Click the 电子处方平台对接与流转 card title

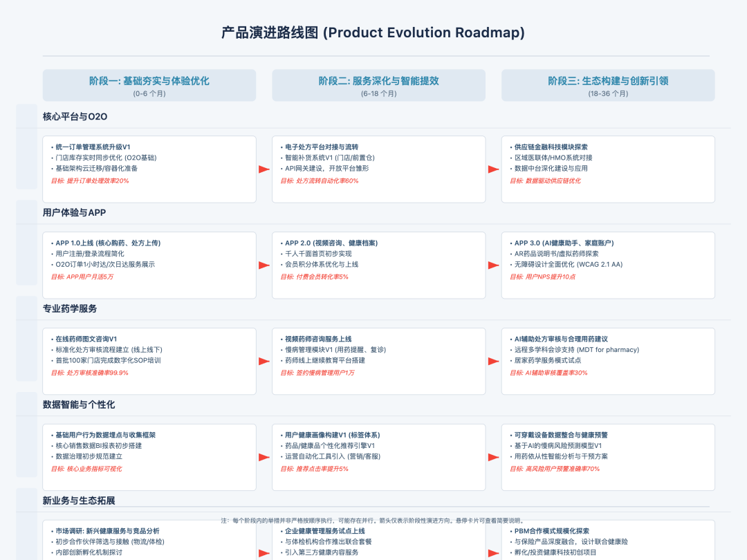click(322, 146)
